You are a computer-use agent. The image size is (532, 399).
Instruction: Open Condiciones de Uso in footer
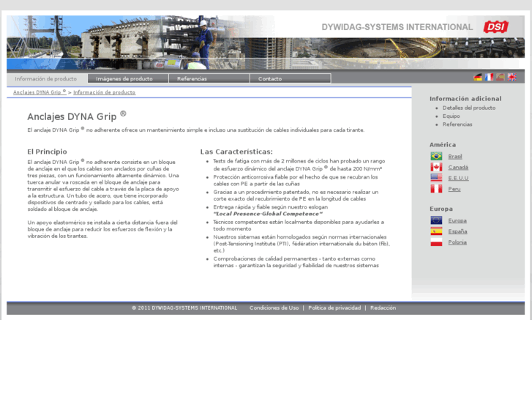click(x=274, y=308)
